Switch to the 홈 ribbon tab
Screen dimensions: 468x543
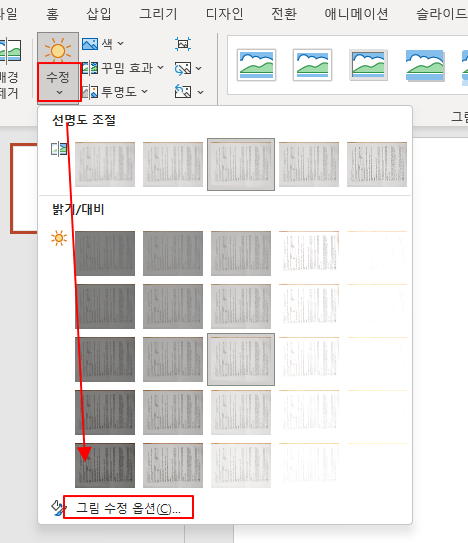(x=52, y=14)
